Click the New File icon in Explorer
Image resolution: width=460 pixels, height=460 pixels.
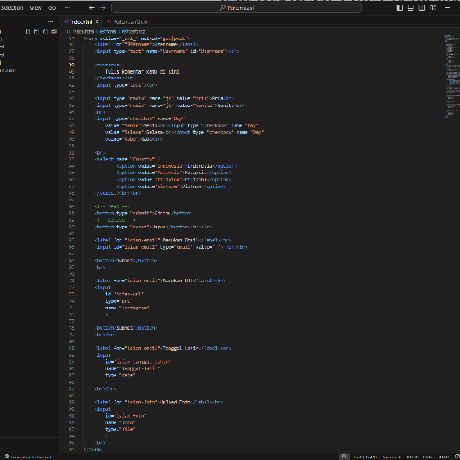pyautogui.click(x=28, y=32)
